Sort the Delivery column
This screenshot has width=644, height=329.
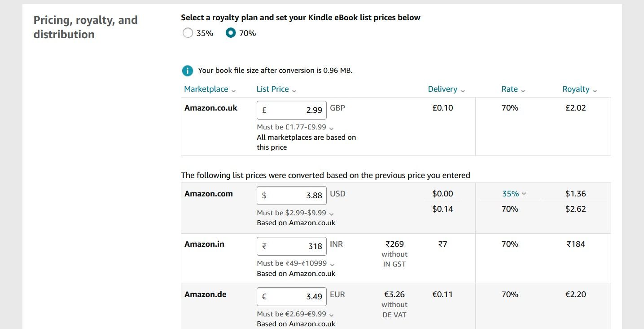[x=463, y=89]
